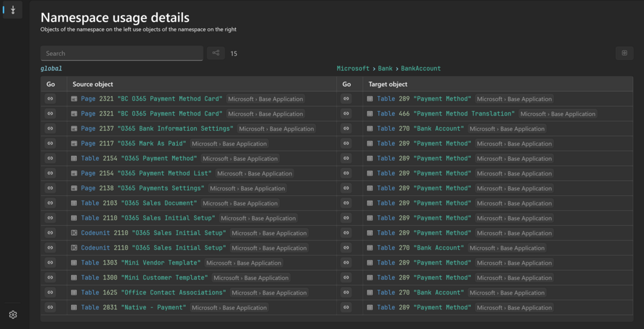Go to target in Mini Customer Template row

pos(347,277)
